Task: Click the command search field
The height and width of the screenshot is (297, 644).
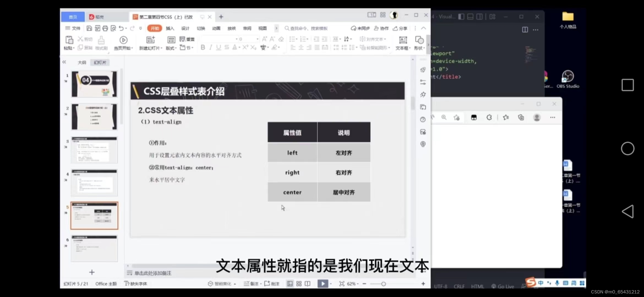Action: (x=306, y=28)
